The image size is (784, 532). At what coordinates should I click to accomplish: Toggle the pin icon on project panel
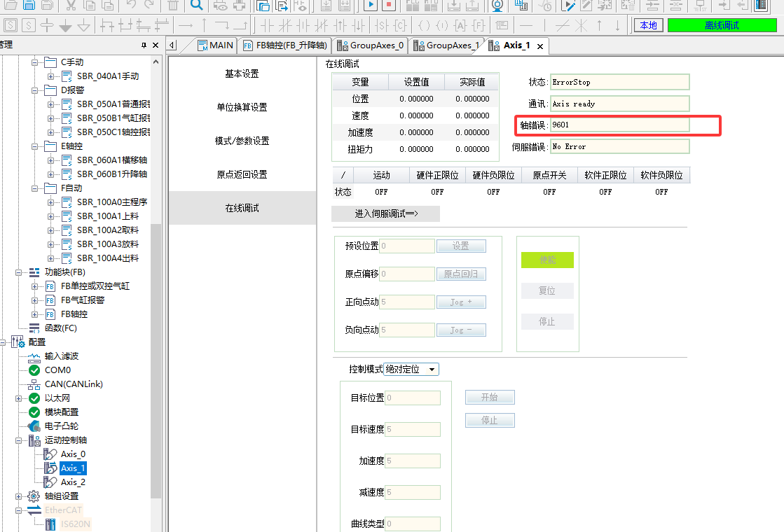pos(144,45)
